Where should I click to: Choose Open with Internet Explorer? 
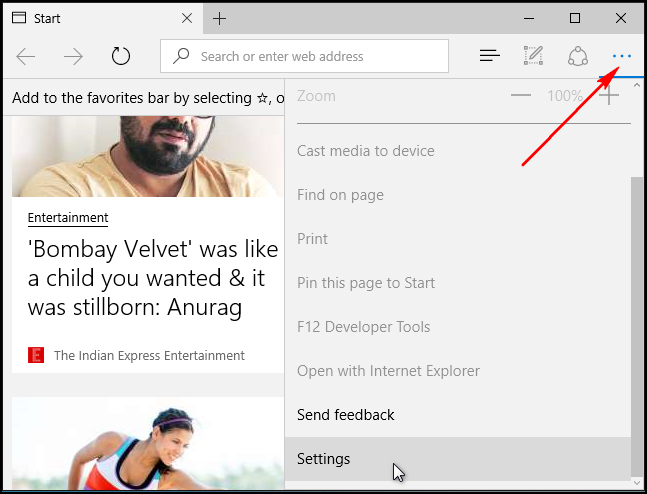pos(458,371)
